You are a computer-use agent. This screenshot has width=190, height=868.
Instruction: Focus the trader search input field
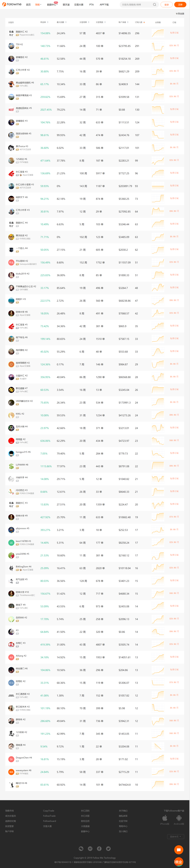(x=136, y=5)
